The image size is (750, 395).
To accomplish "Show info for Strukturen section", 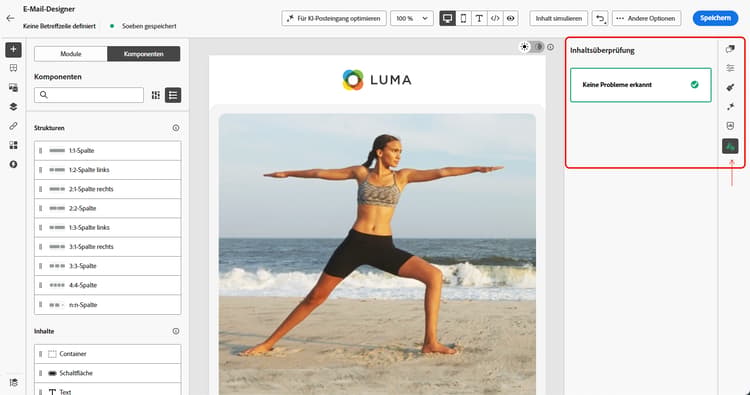I will tap(176, 128).
